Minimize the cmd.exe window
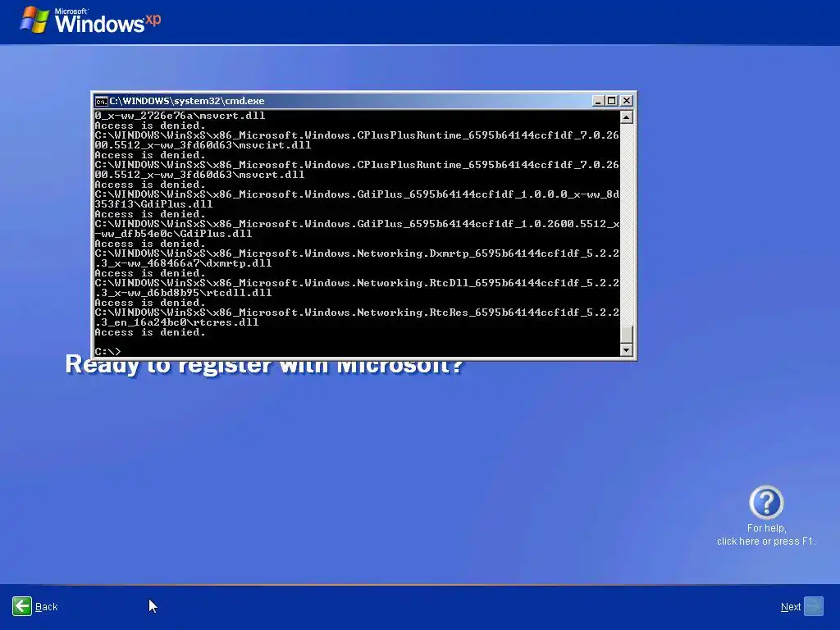 click(598, 101)
